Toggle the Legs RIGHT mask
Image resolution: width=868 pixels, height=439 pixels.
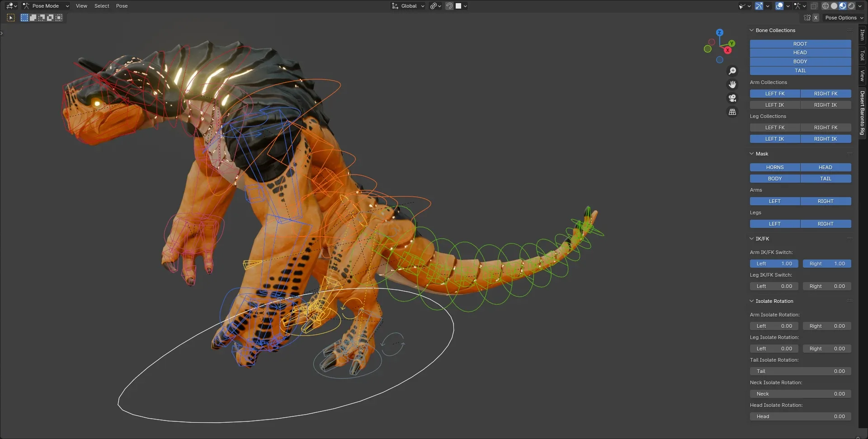(x=826, y=224)
